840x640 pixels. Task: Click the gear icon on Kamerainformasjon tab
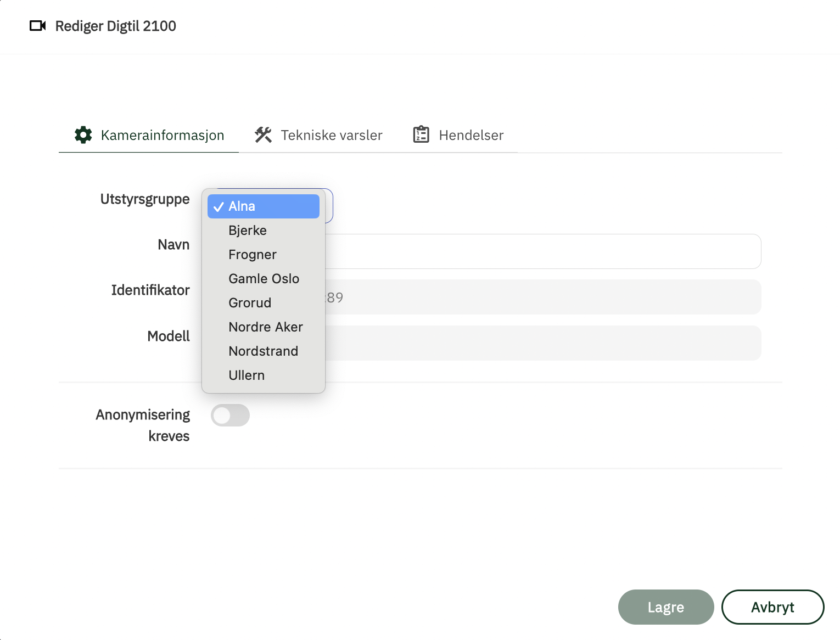pyautogui.click(x=83, y=135)
